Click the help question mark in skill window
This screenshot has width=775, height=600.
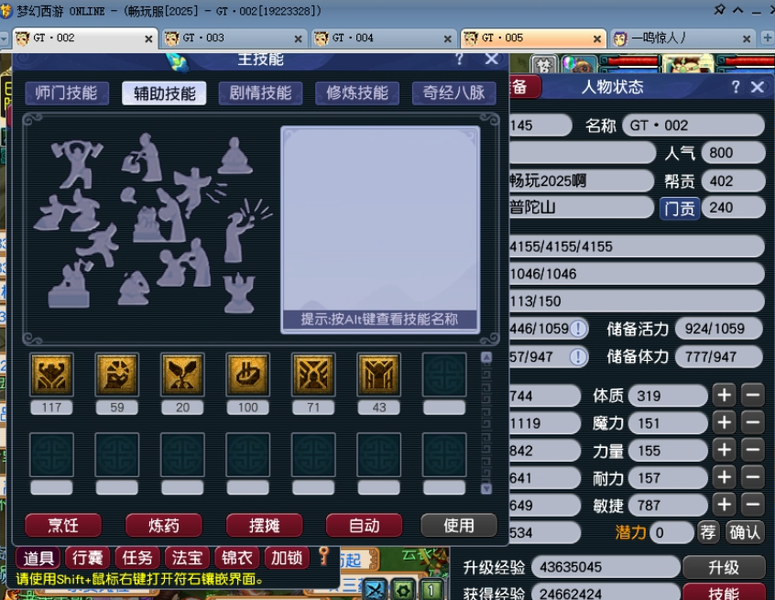pyautogui.click(x=459, y=59)
